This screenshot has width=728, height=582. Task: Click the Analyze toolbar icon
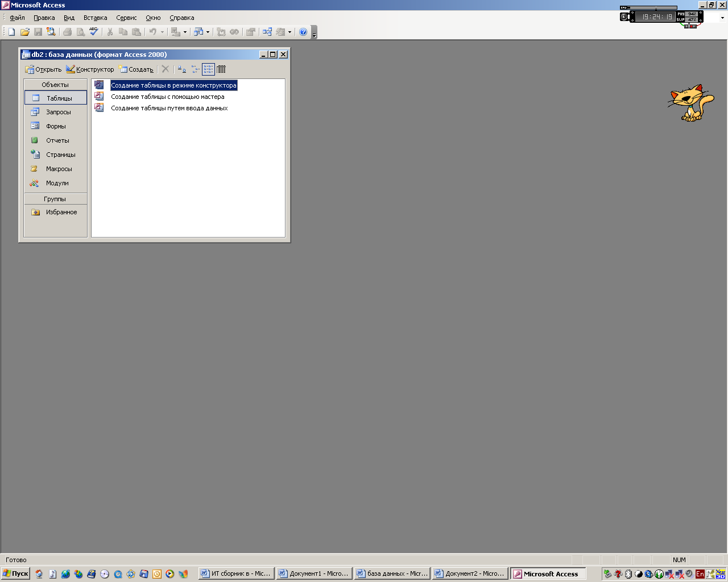(x=198, y=32)
